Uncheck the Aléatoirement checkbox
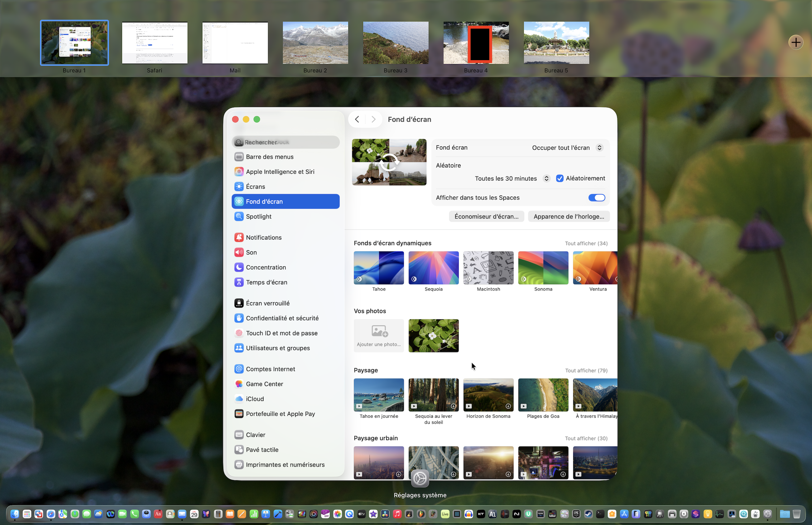 pos(560,178)
